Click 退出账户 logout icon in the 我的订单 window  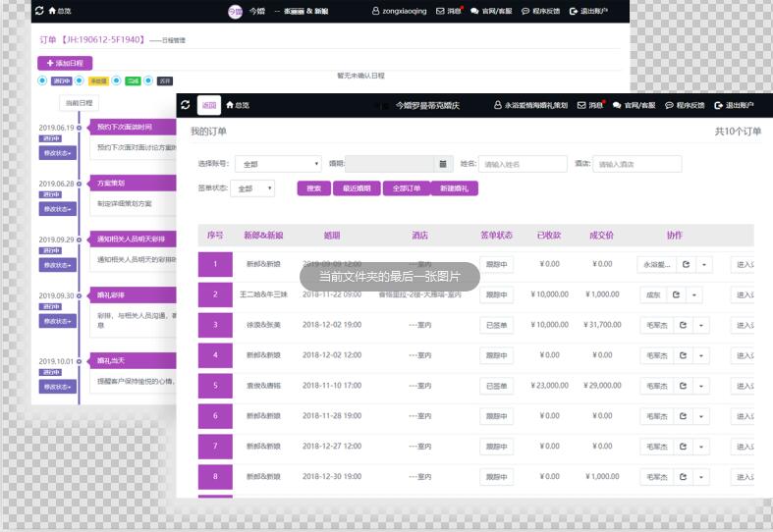coord(718,105)
